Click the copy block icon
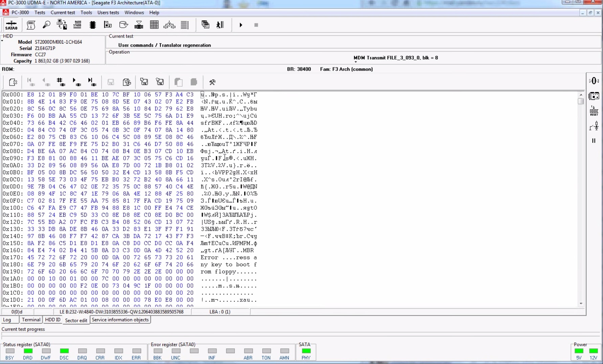This screenshot has height=364, width=603. coord(178,82)
